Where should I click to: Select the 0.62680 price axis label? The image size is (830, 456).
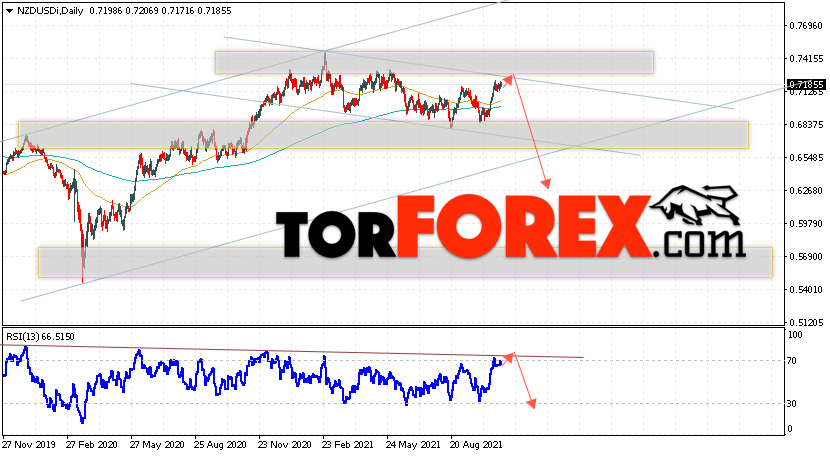806,191
